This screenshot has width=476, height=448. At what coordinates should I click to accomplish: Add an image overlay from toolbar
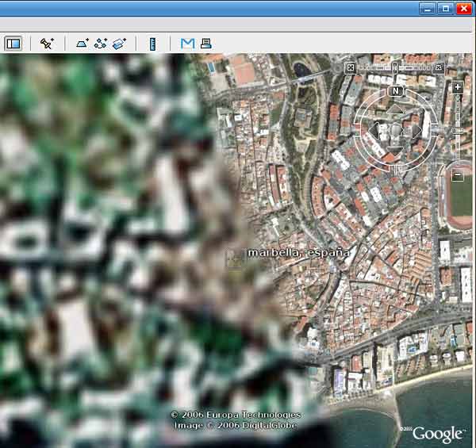click(x=120, y=44)
